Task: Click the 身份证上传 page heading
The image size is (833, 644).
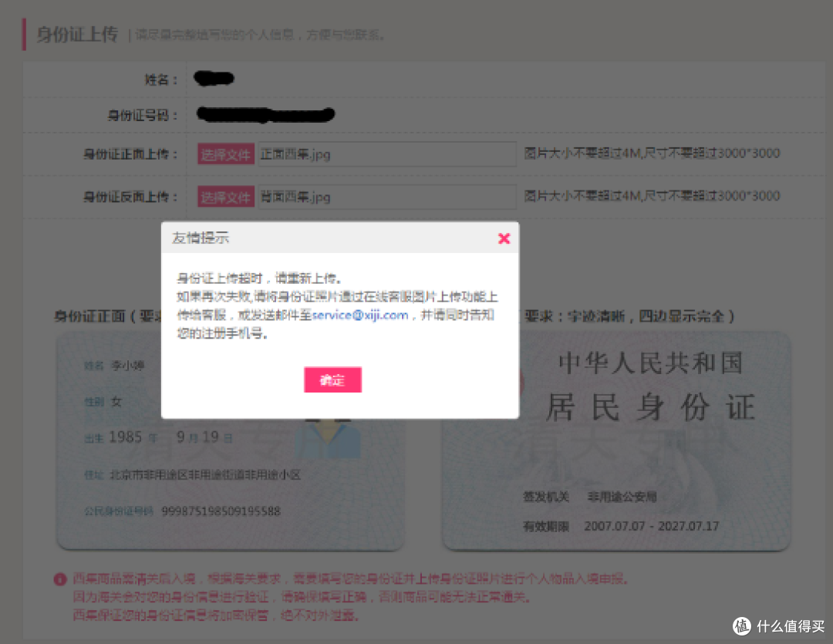Action: tap(78, 35)
